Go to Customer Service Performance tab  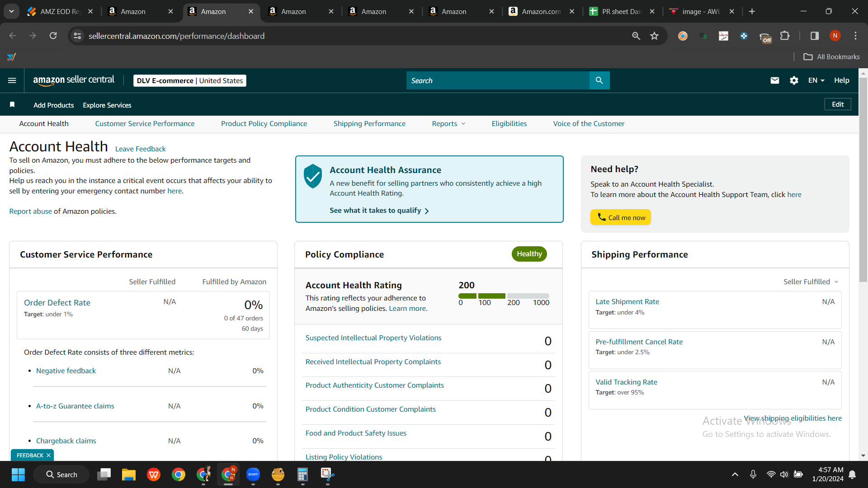tap(145, 124)
